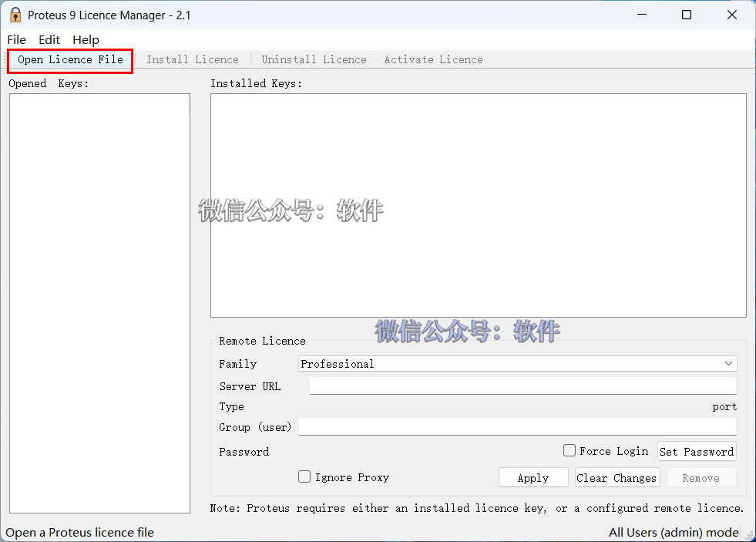Viewport: 756px width, 542px height.
Task: Click the Apply button
Action: pos(533,478)
